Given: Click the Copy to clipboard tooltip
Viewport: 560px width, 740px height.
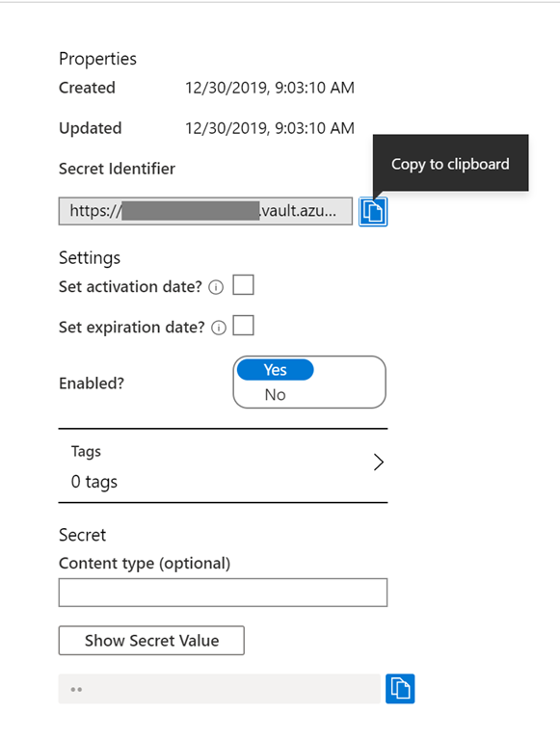Looking at the screenshot, I should tap(450, 163).
